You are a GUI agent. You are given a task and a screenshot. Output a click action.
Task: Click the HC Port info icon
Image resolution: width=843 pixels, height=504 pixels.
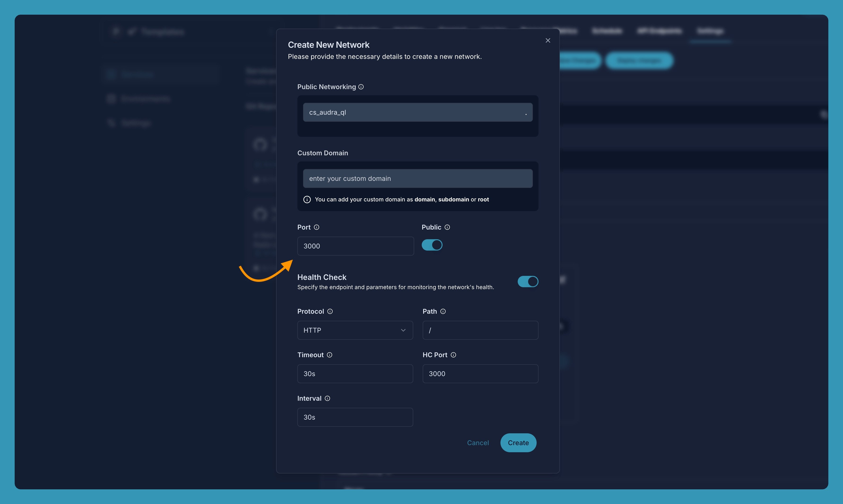pyautogui.click(x=453, y=355)
